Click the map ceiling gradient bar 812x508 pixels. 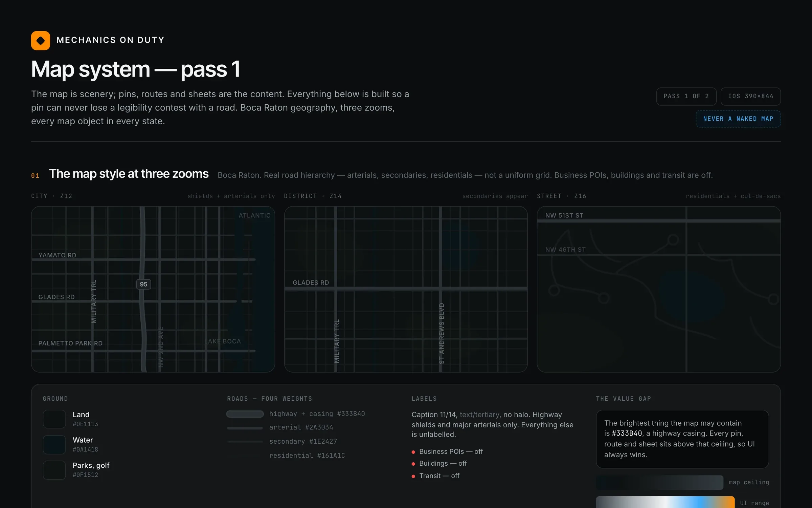(x=660, y=482)
